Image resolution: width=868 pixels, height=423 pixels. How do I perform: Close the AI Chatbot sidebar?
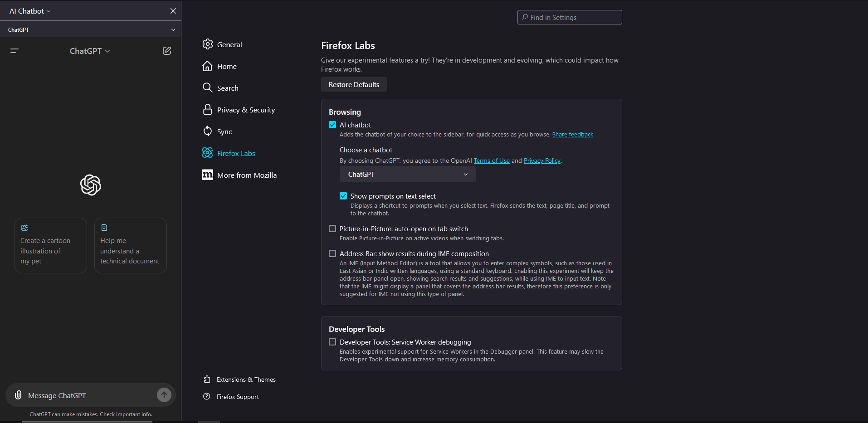point(173,11)
